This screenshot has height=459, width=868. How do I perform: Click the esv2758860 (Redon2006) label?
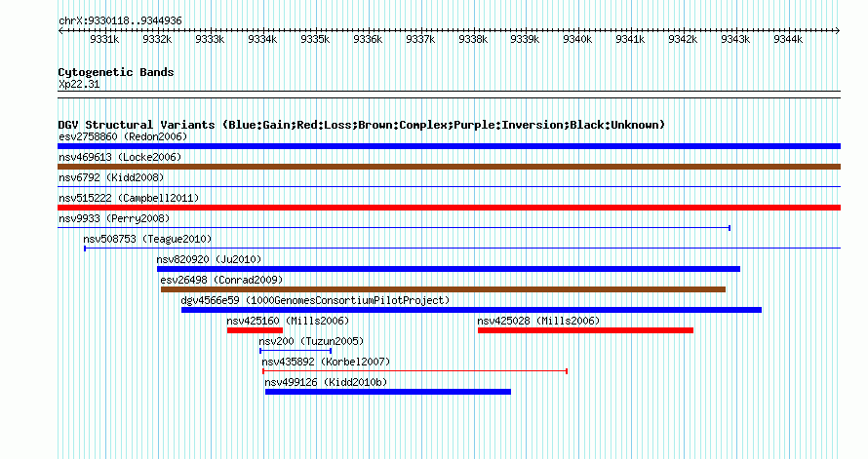pyautogui.click(x=123, y=136)
